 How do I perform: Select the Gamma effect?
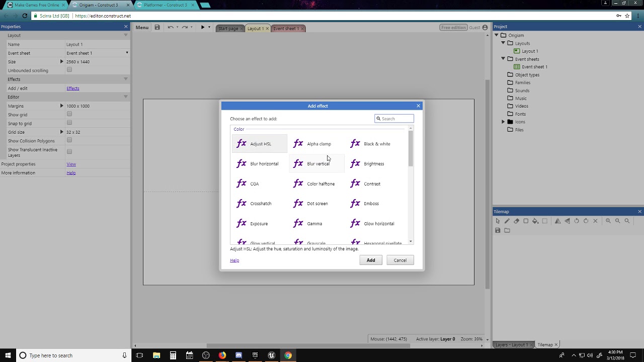pyautogui.click(x=316, y=224)
